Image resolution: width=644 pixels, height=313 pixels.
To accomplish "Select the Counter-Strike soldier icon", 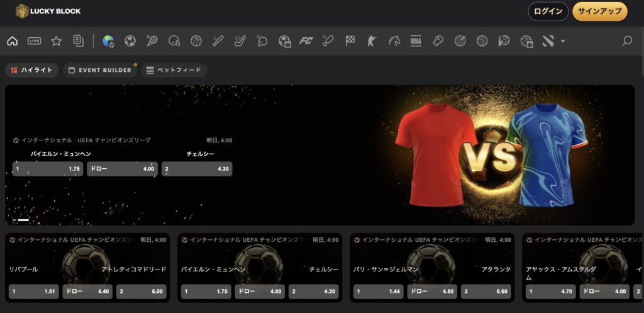I will tap(372, 41).
